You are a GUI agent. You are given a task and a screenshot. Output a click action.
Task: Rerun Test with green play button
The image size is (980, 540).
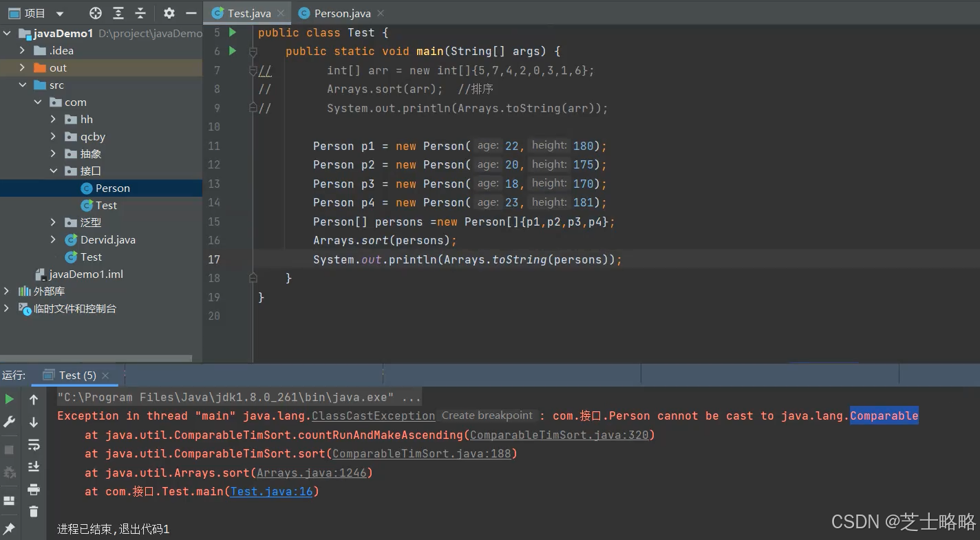click(x=9, y=399)
